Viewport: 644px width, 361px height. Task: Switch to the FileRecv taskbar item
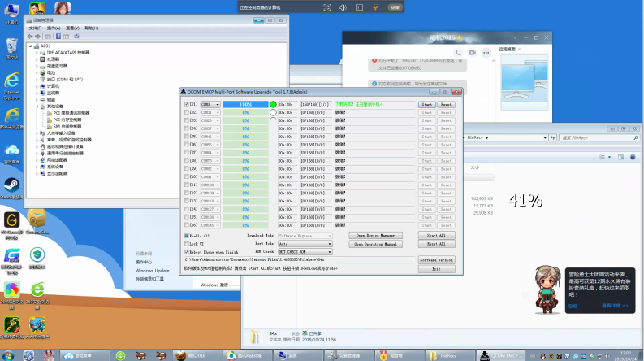click(x=449, y=355)
